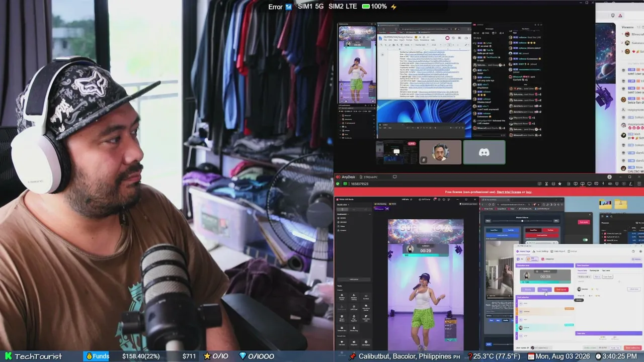This screenshot has width=644, height=362.
Task: Click the calendar icon beside the date
Action: coord(531,356)
